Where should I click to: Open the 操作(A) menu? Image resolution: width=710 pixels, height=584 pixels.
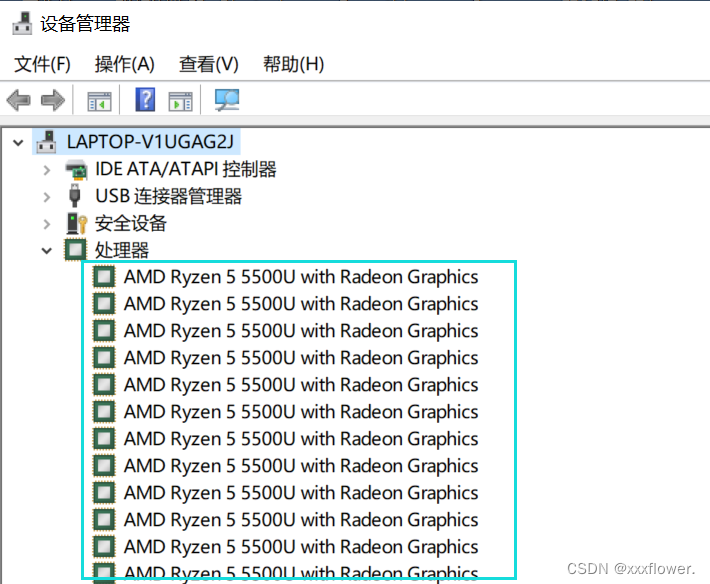pyautogui.click(x=125, y=64)
